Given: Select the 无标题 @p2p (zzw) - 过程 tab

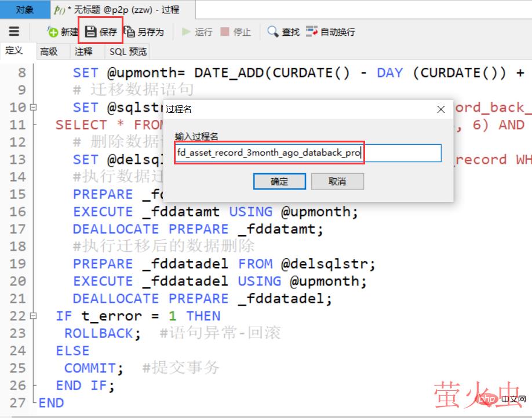Looking at the screenshot, I should click(123, 9).
